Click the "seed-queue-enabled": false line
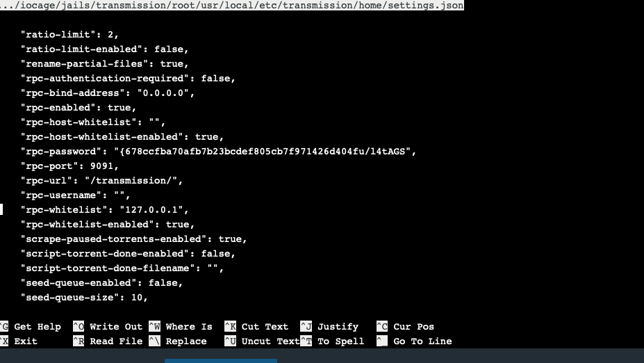This screenshot has width=644, height=363. click(101, 283)
